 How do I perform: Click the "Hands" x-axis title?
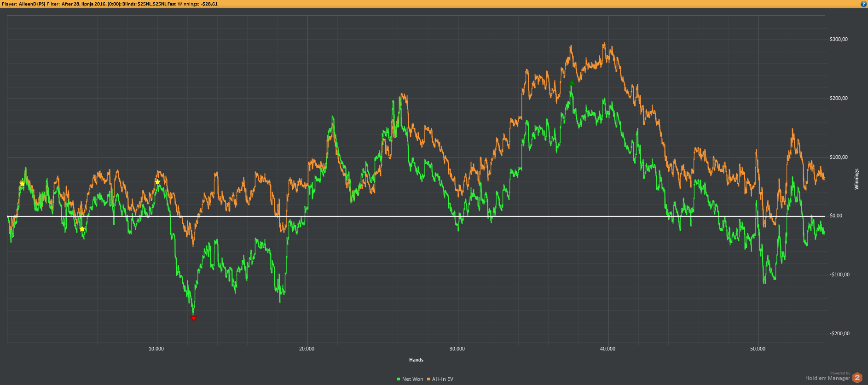[416, 360]
